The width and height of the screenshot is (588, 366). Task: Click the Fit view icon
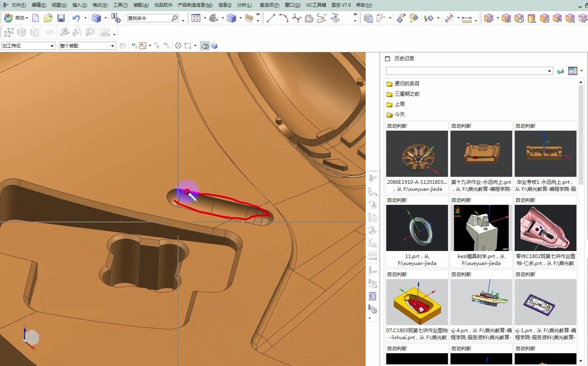pos(196,18)
